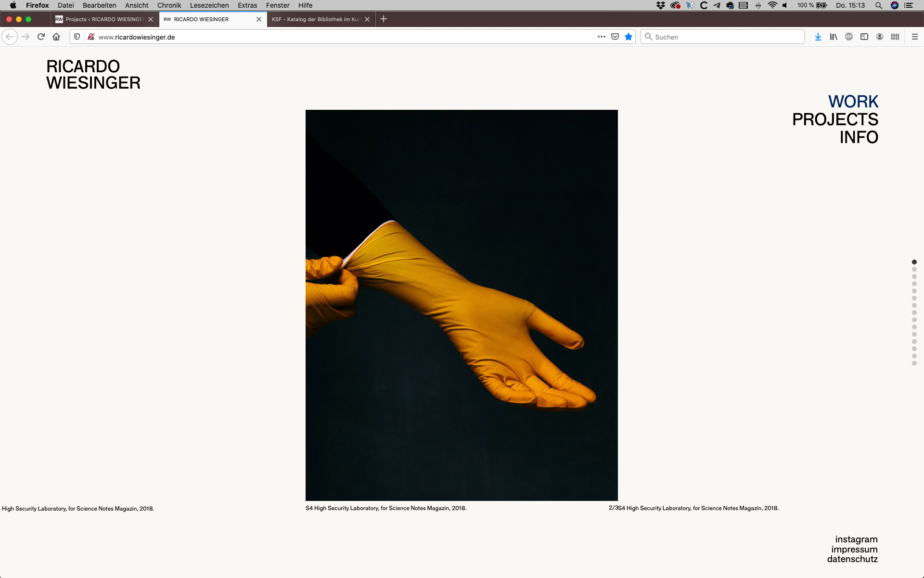Go to the browser home page
This screenshot has width=924, height=578.
pos(56,37)
